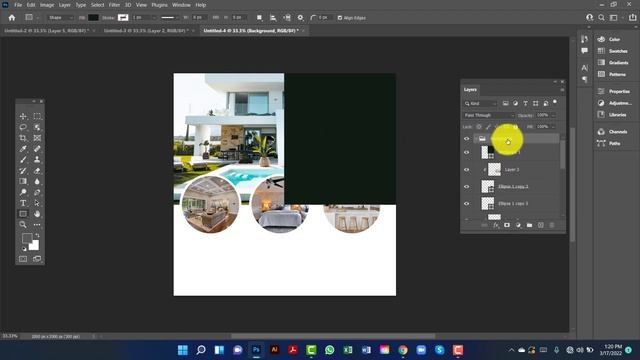Open the Window menu
Image resolution: width=640 pixels, height=360 pixels.
181,5
